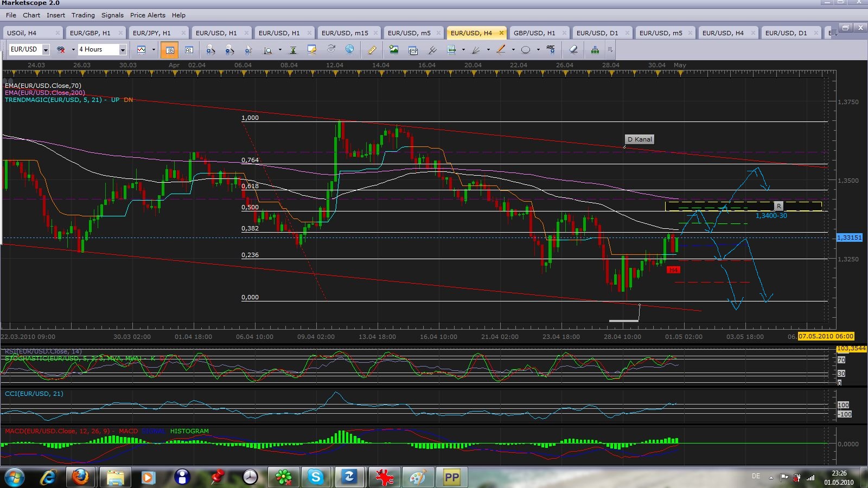Open the Insert menu

coord(56,15)
